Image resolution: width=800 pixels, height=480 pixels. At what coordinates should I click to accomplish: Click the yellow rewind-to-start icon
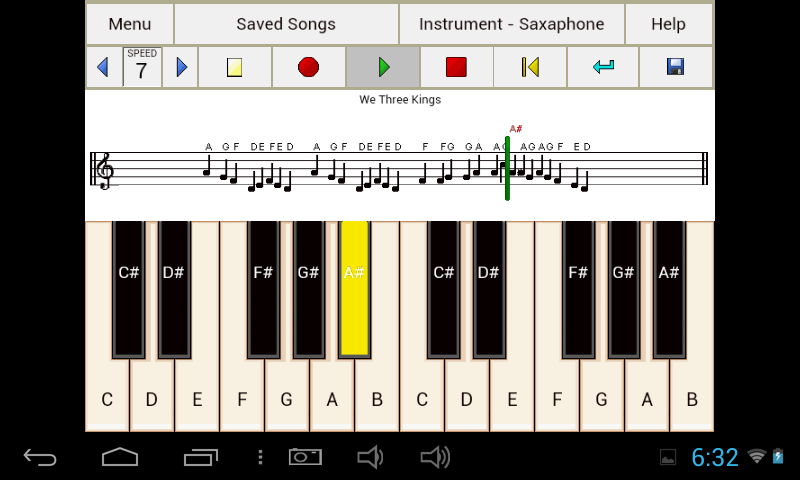click(530, 67)
